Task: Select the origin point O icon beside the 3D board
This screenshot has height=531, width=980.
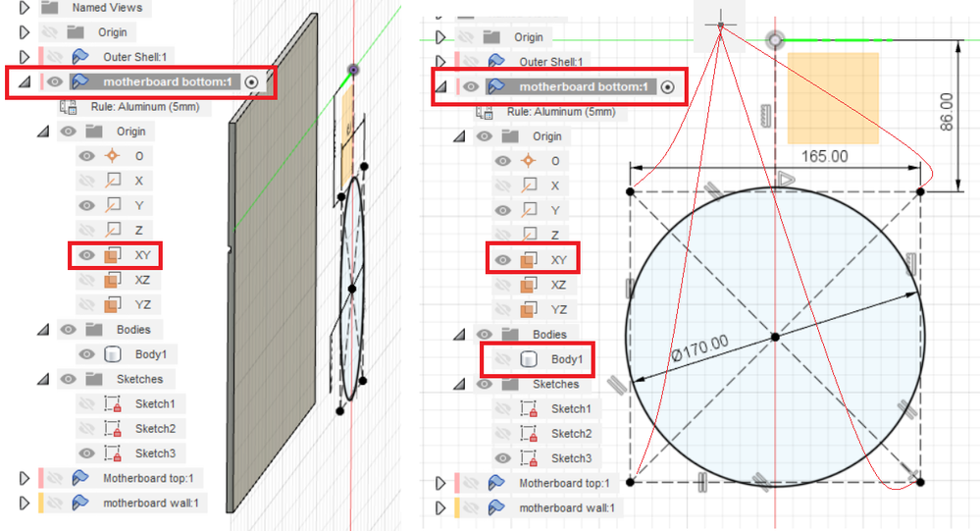Action: tap(113, 156)
